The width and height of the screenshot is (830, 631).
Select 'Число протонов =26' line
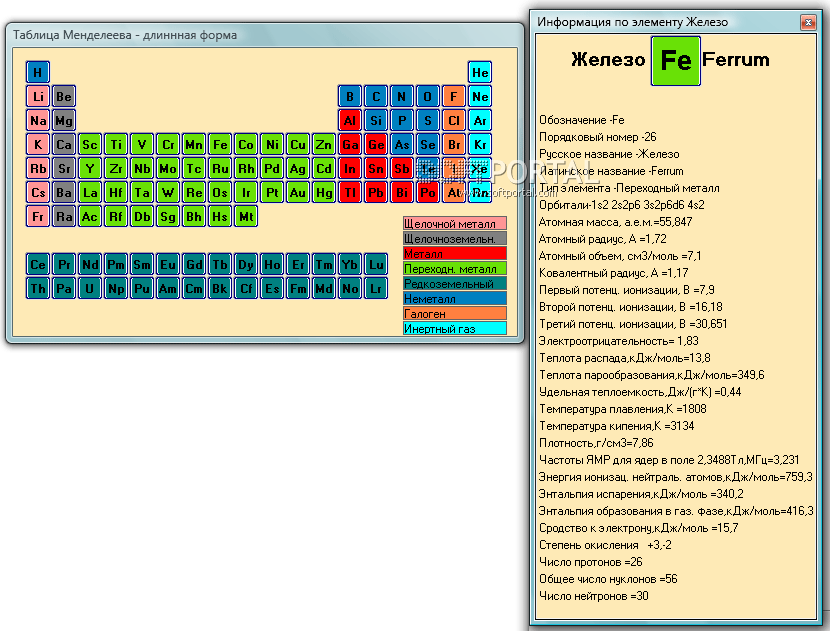pos(591,562)
